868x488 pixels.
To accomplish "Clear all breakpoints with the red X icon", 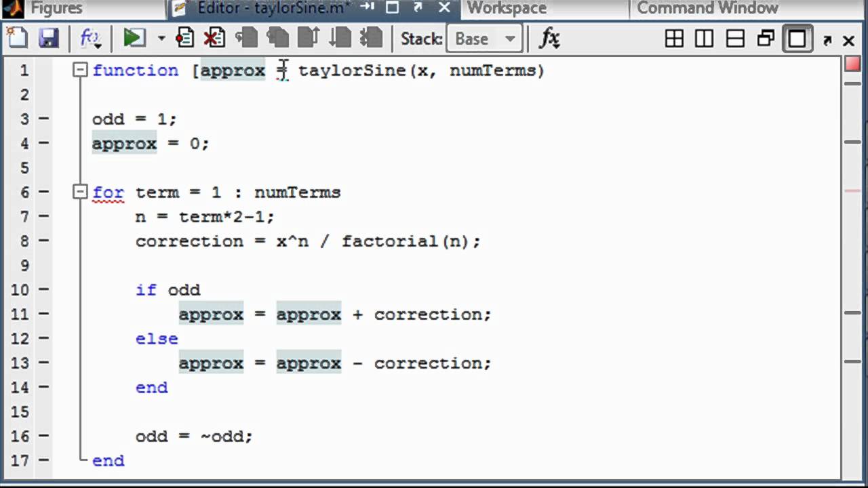I will point(214,38).
